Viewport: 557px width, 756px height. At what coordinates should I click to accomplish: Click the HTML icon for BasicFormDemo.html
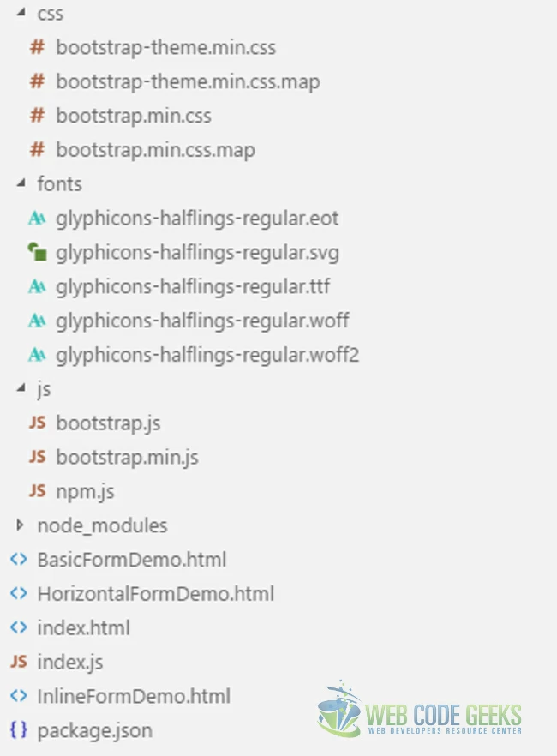[18, 560]
